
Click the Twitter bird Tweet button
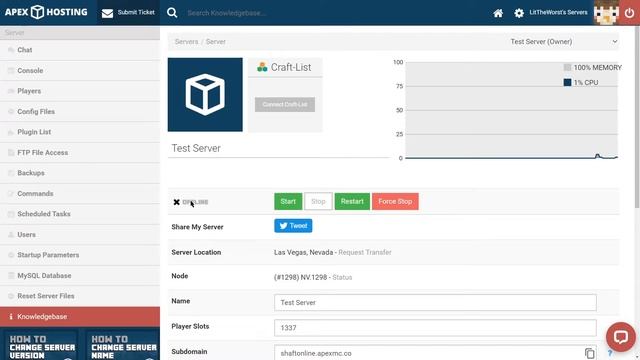coord(293,226)
